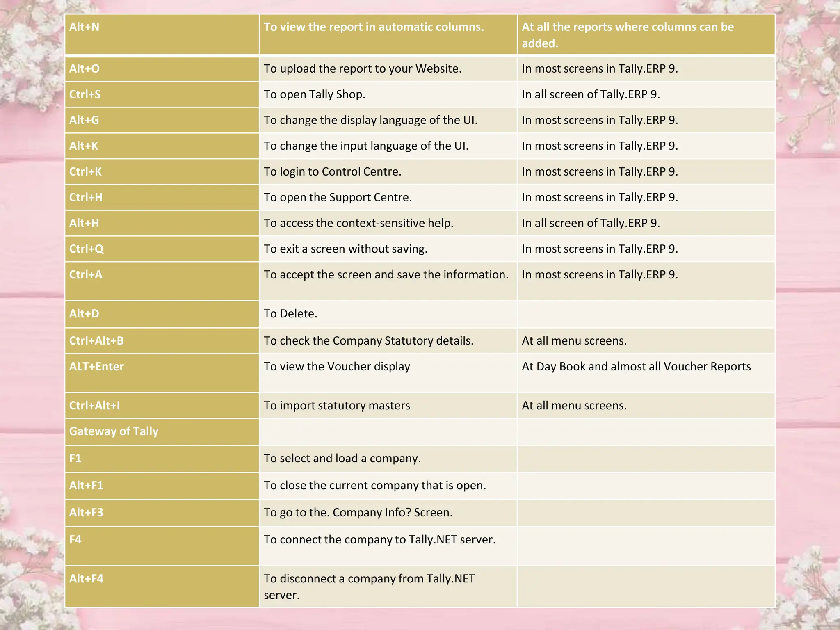
Task: Click 'To change the display language of the UI.'
Action: point(371,121)
